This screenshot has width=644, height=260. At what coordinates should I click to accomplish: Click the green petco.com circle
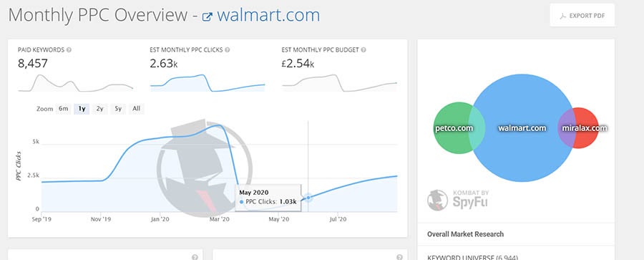(x=452, y=128)
